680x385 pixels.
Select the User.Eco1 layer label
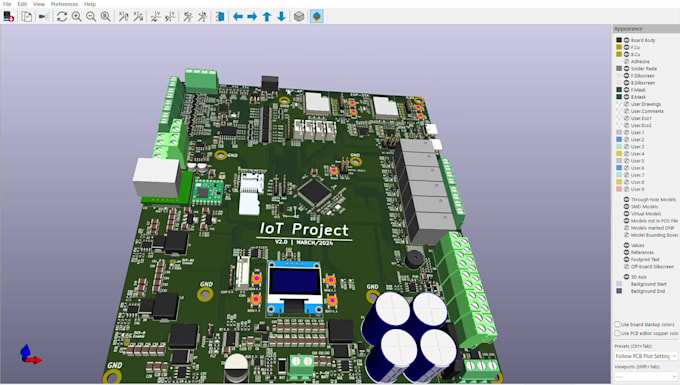[x=641, y=118]
